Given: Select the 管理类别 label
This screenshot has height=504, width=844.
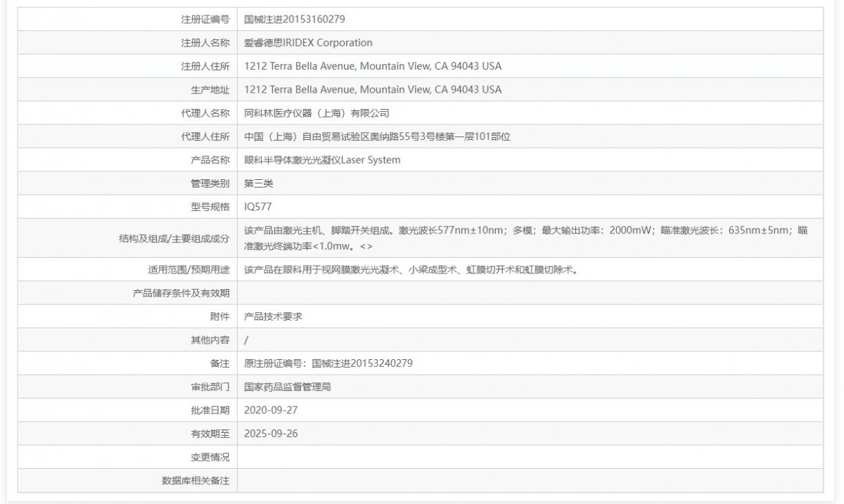Looking at the screenshot, I should click(x=210, y=183).
